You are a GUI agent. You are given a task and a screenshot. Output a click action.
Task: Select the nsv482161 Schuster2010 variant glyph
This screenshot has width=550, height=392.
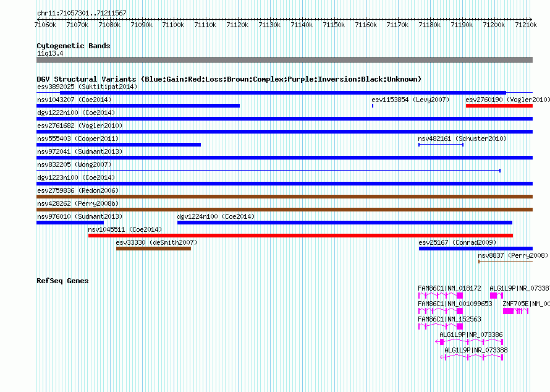pyautogui.click(x=441, y=145)
